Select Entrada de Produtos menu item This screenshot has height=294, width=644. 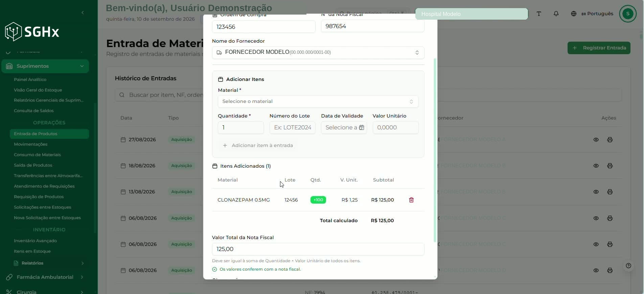[x=49, y=134]
